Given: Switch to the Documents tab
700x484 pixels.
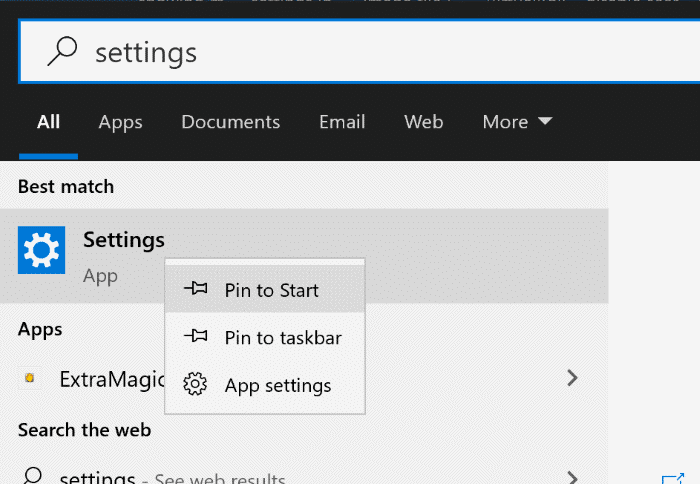Looking at the screenshot, I should pyautogui.click(x=231, y=122).
